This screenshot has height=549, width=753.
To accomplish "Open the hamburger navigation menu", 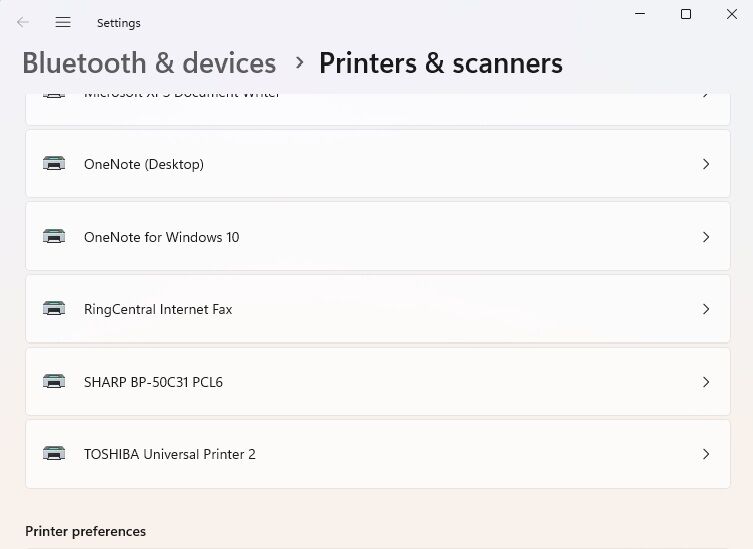I will (63, 22).
